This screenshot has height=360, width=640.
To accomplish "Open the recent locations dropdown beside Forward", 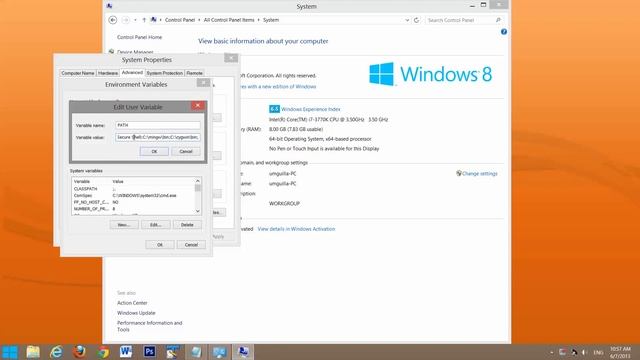I will coord(136,20).
